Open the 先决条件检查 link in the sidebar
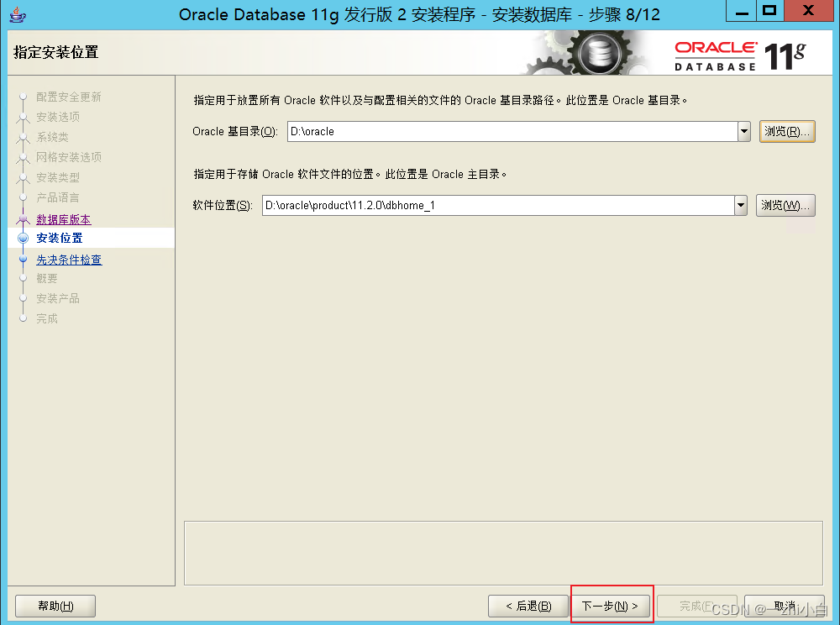 tap(69, 260)
